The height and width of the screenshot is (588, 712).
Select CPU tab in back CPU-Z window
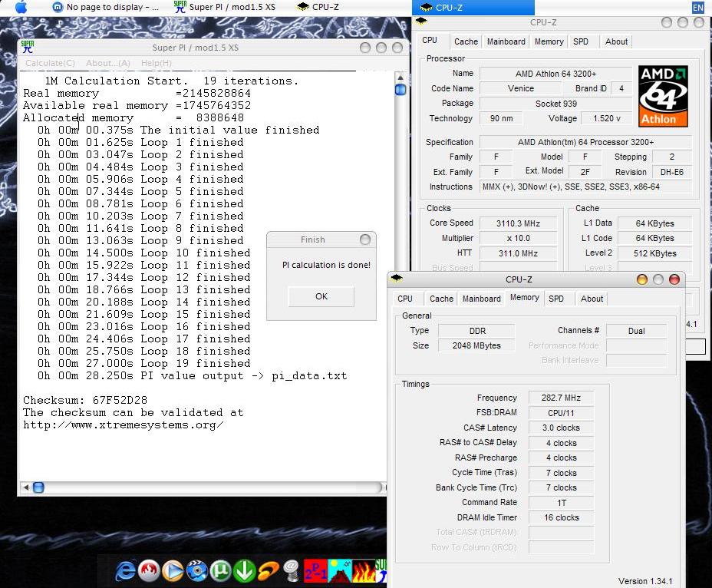tap(430, 40)
